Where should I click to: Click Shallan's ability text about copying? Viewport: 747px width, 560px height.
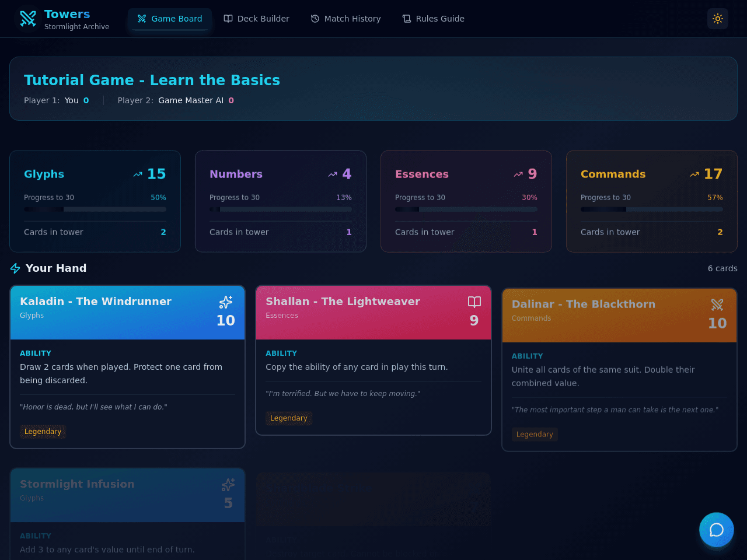point(357,367)
